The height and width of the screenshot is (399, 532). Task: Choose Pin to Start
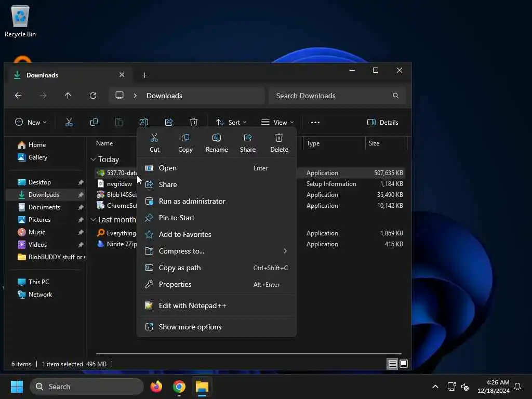coord(217,218)
